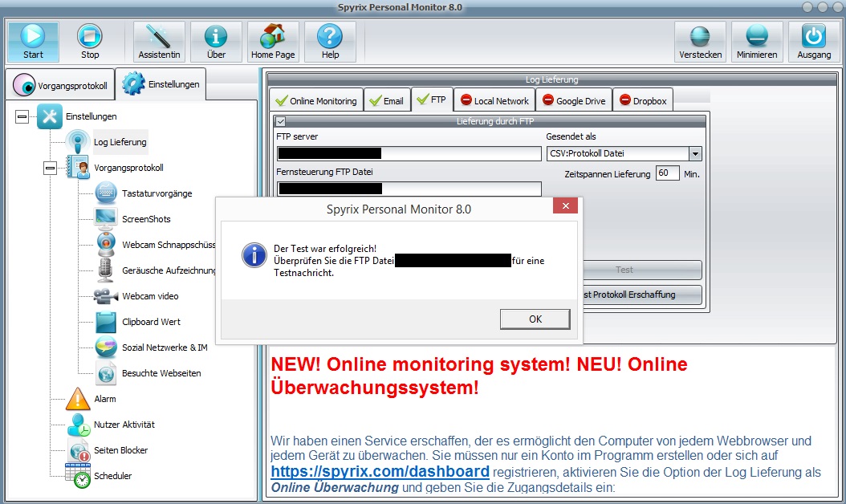Select the Besuchte Webseiten globe icon

coord(106,373)
